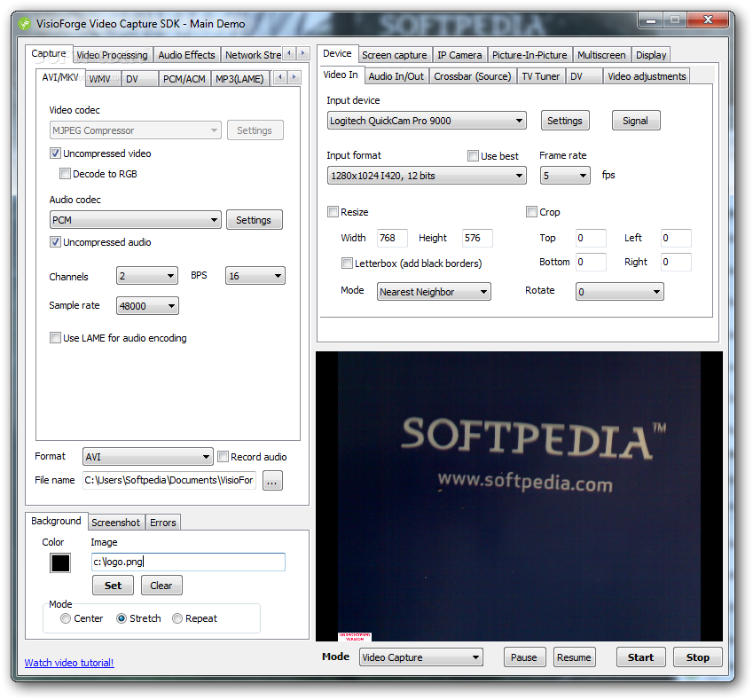Open the Input device dropdown
The width and height of the screenshot is (753, 700).
[427, 121]
